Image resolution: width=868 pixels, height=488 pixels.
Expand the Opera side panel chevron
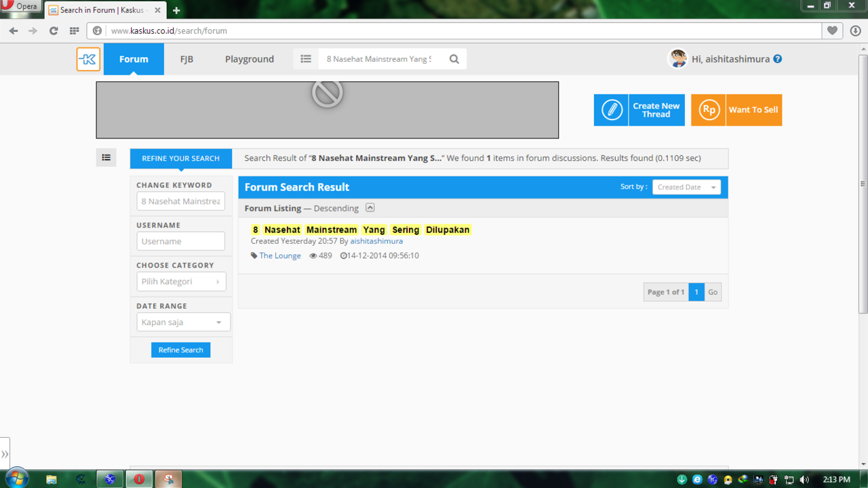[x=5, y=454]
